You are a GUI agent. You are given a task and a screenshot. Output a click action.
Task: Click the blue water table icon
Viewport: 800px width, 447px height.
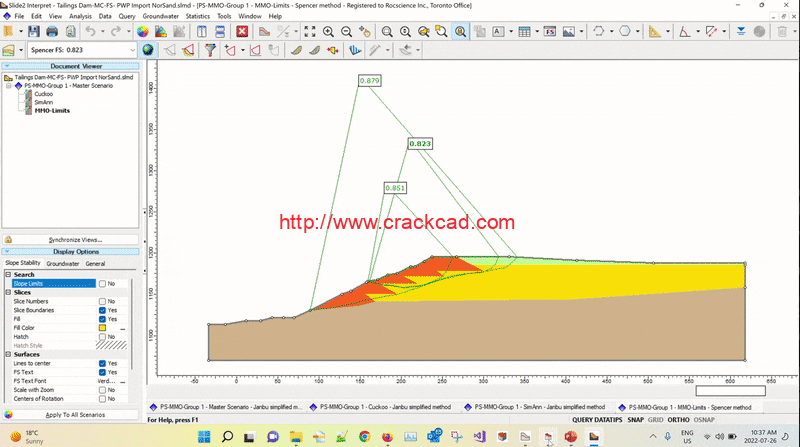click(x=741, y=32)
